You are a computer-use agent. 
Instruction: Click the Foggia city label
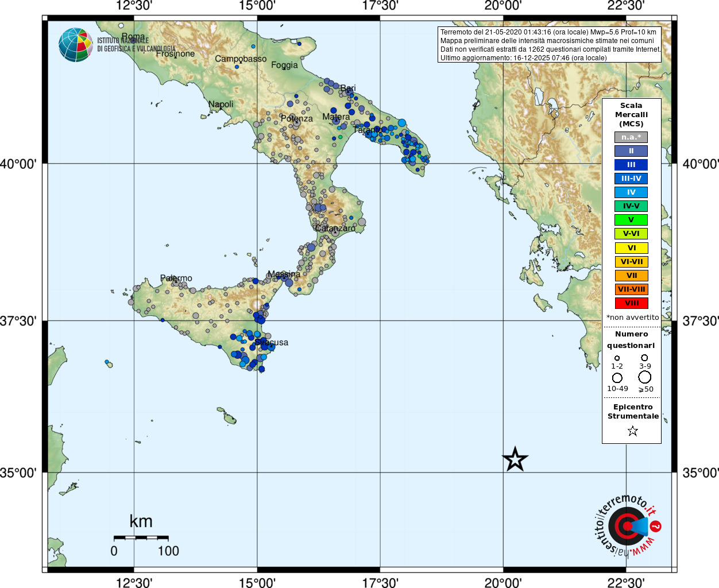pos(284,65)
